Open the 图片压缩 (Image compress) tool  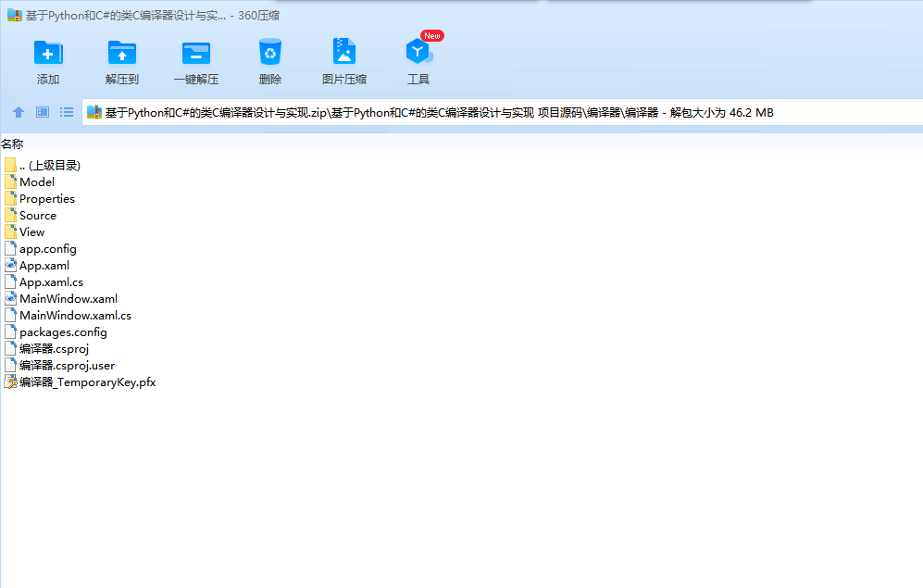click(344, 51)
